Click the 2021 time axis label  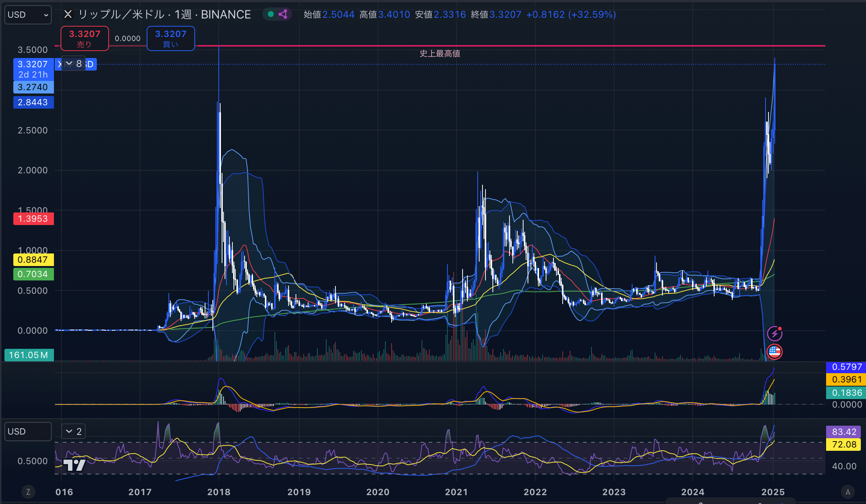(457, 492)
